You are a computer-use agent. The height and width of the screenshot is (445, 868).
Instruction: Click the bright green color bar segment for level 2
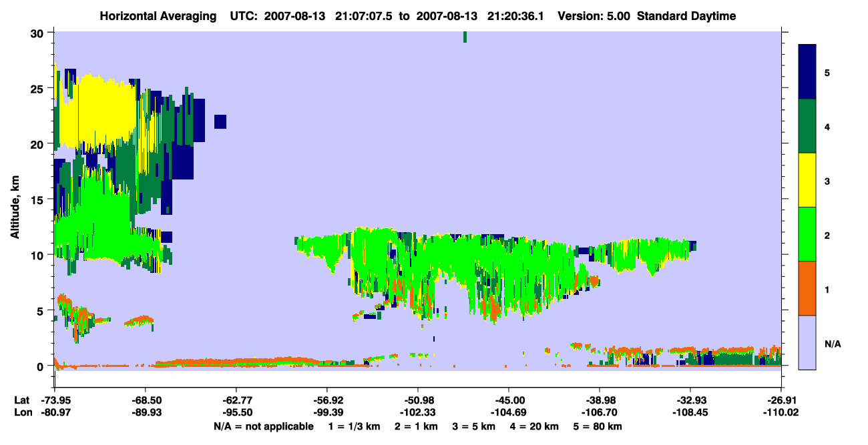[x=807, y=234]
